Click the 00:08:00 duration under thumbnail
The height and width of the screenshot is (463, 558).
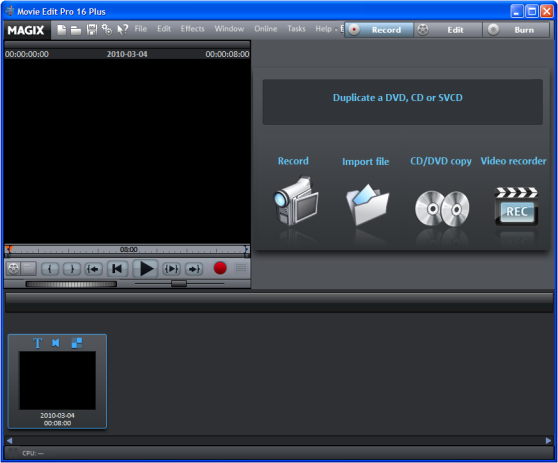(x=57, y=423)
